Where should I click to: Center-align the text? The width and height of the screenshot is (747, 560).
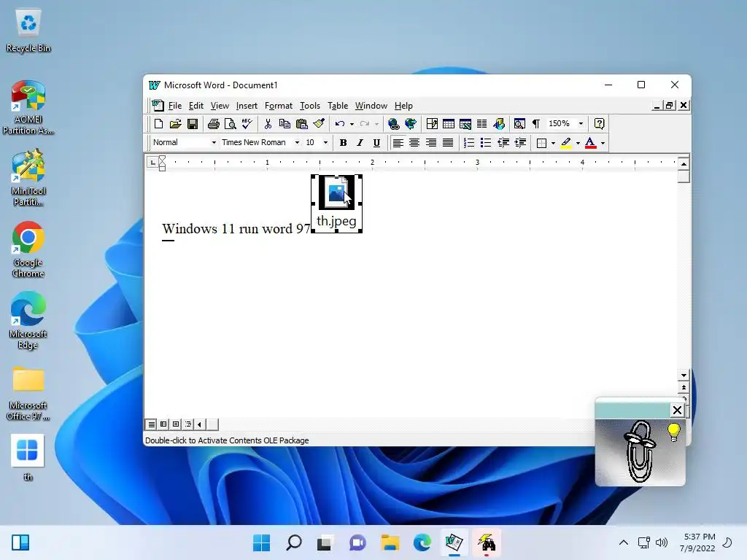click(414, 142)
